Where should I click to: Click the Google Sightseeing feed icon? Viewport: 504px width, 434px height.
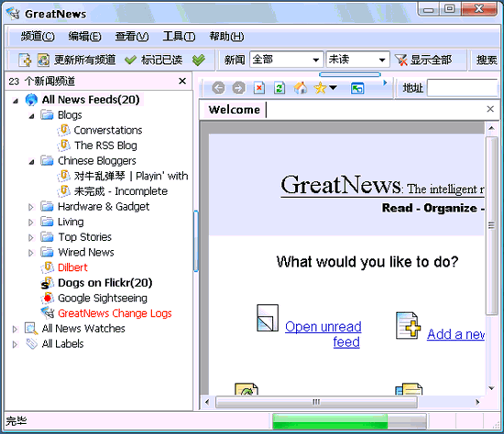pos(47,298)
